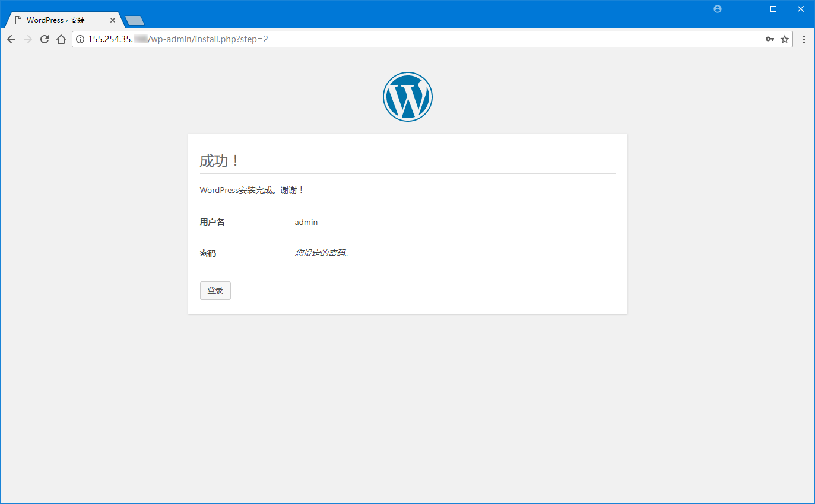This screenshot has height=504, width=815.
Task: Open saved password key icon
Action: point(769,39)
